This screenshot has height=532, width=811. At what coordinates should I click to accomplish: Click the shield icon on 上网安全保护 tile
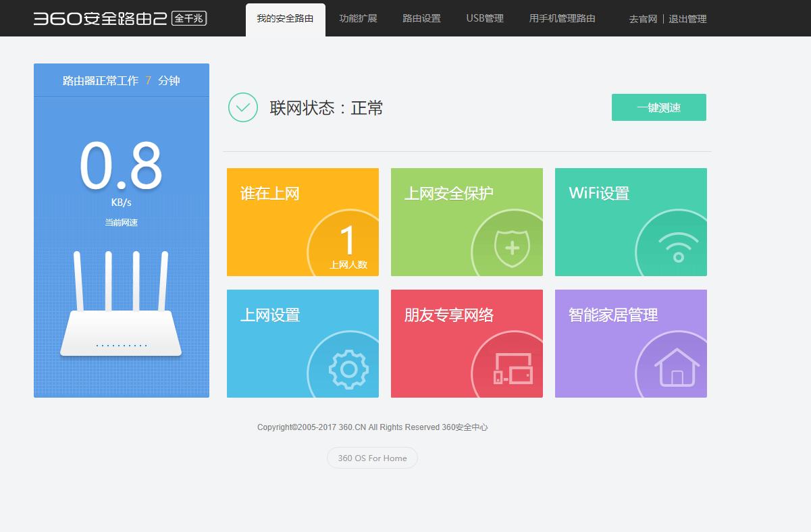[511, 249]
